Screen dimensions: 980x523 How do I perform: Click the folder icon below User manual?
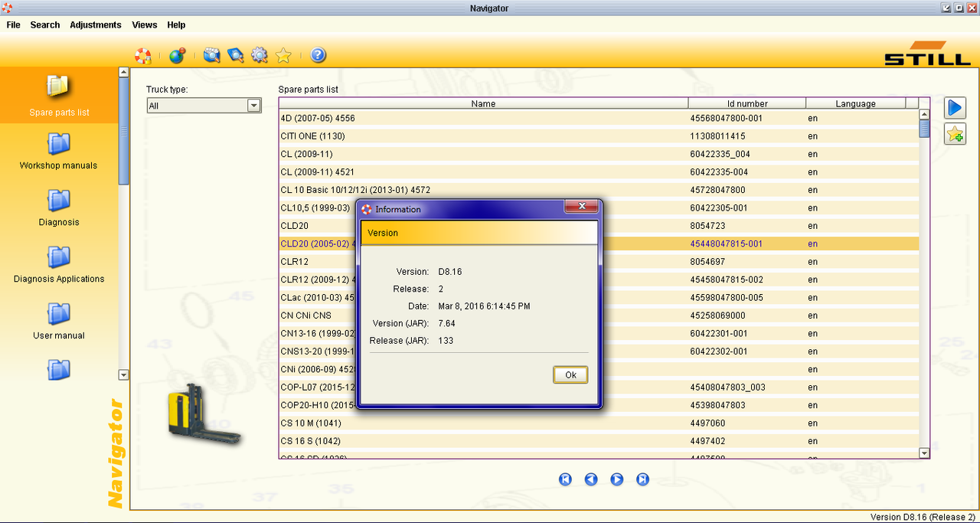click(x=59, y=370)
